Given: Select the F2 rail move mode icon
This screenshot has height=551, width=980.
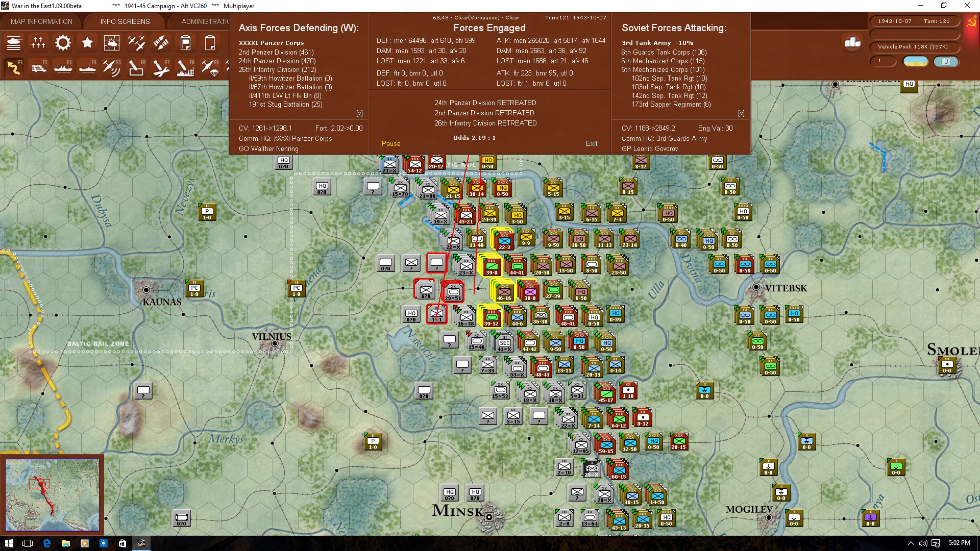Looking at the screenshot, I should click(38, 67).
